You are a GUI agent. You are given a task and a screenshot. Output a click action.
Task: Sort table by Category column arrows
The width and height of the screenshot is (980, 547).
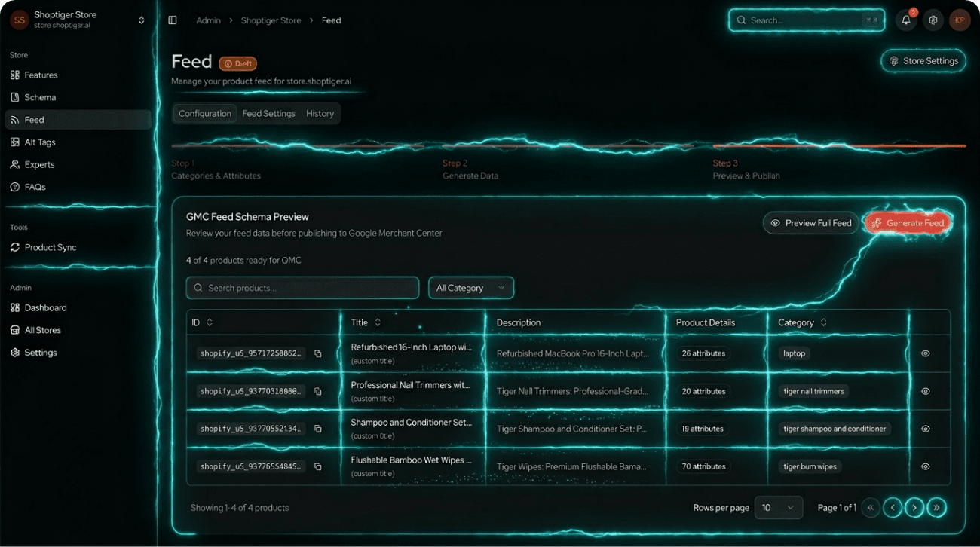823,322
